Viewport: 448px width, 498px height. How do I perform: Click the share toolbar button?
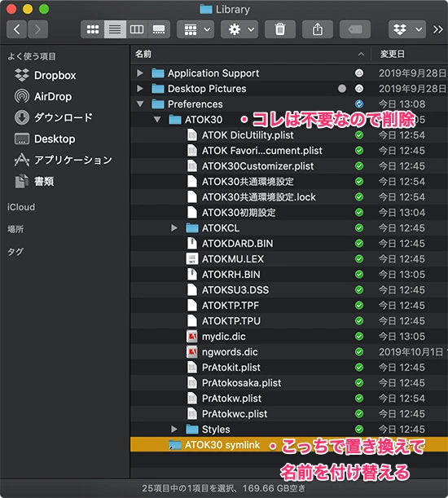[x=318, y=29]
